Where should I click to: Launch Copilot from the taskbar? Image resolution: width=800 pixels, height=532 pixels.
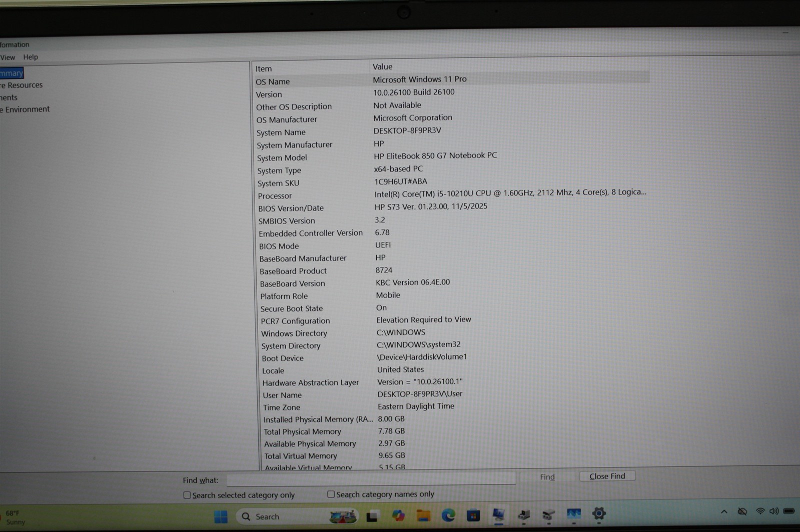398,515
